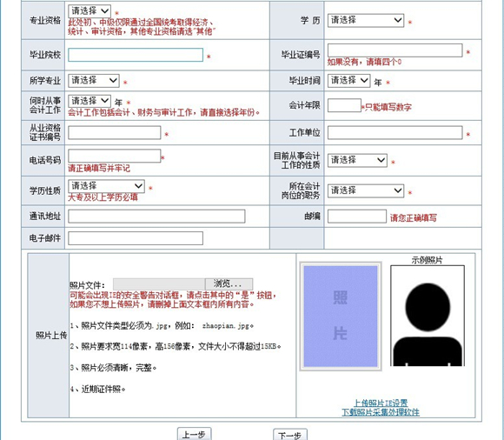This screenshot has width=504, height=440.
Task: Open the 何时从事会计工作 year dropdown
Action: point(90,101)
